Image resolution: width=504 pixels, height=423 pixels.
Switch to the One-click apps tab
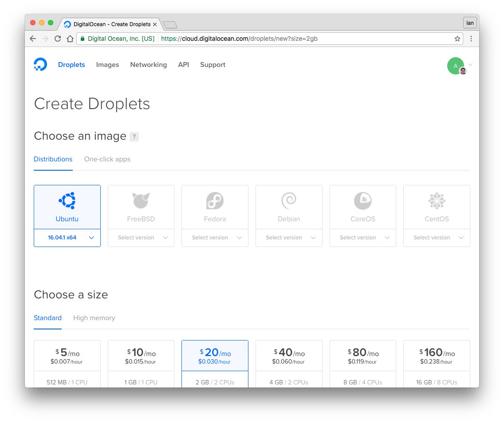pos(107,159)
